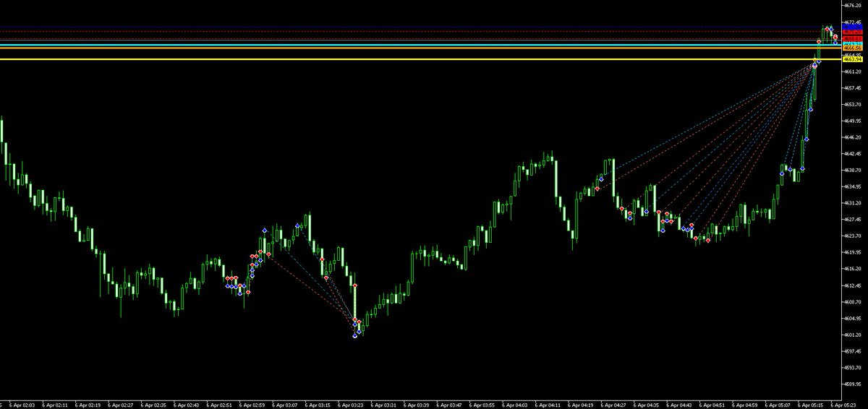868x409 pixels.
Task: Select the orange horizontal price line
Action: [420, 48]
